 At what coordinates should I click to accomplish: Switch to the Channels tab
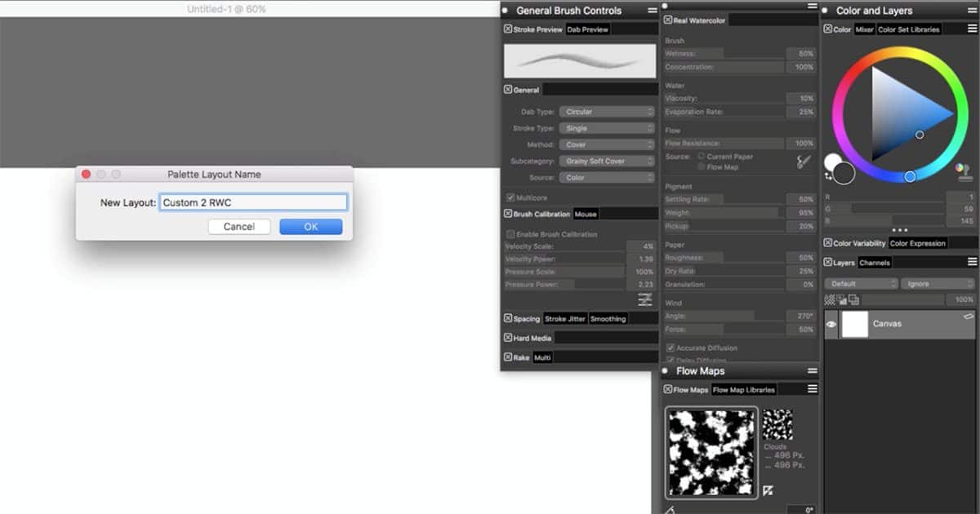point(877,262)
